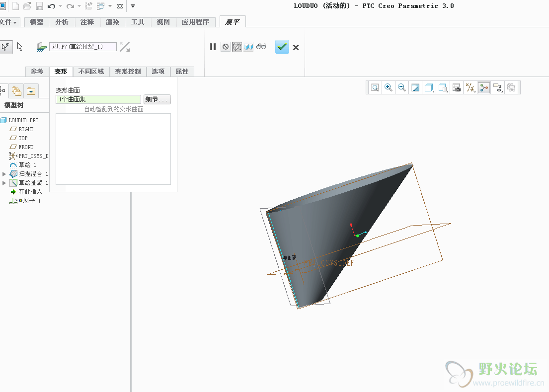Pause the flatten feature tool
This screenshot has height=392, width=549.
coord(213,47)
